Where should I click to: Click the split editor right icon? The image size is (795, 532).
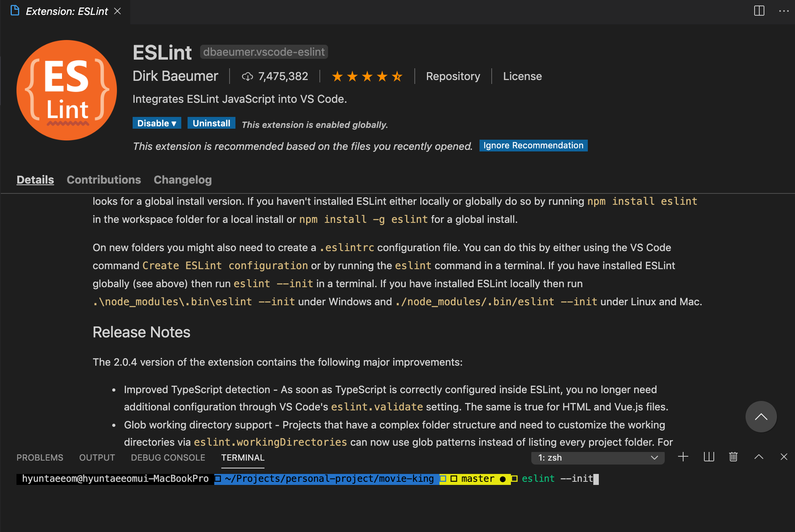click(759, 11)
